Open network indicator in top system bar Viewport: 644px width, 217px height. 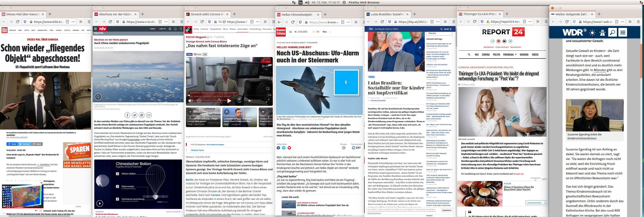(x=294, y=2)
